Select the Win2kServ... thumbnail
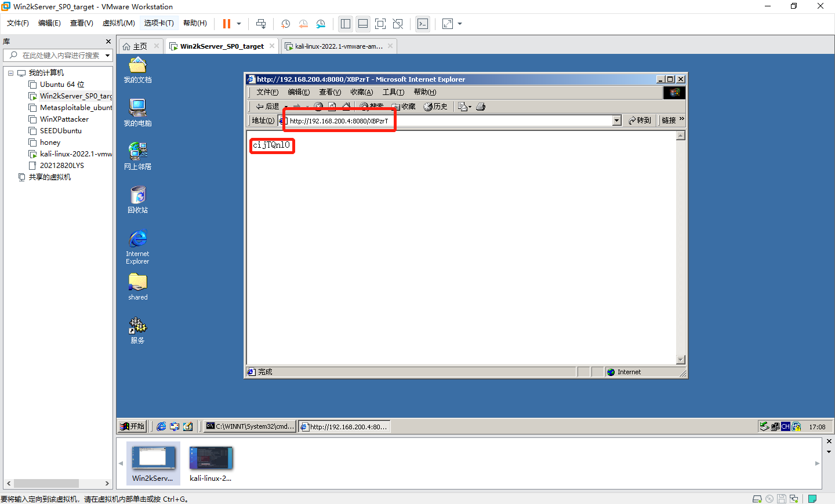Image resolution: width=835 pixels, height=504 pixels. 153,463
